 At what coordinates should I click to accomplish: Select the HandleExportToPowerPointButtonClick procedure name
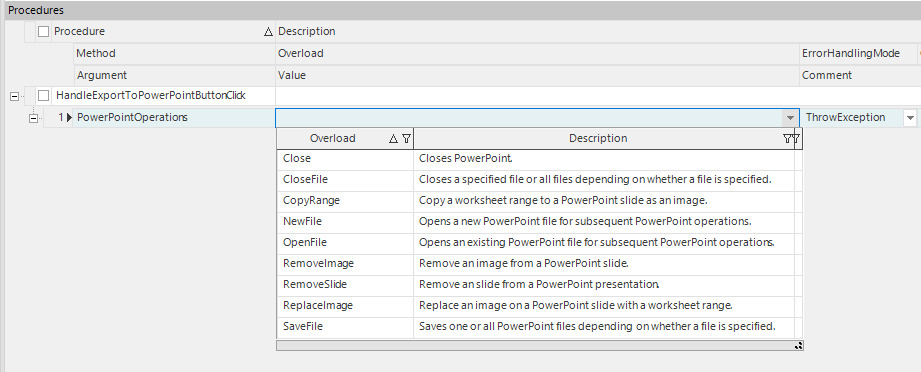[150, 95]
